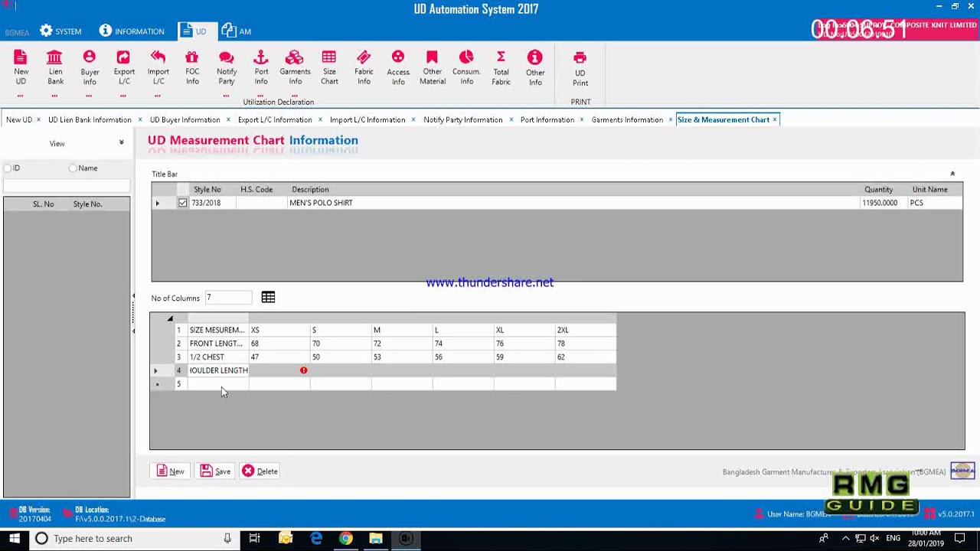Switch to Garments Information tab
Screen dimensions: 980x551
coord(627,119)
